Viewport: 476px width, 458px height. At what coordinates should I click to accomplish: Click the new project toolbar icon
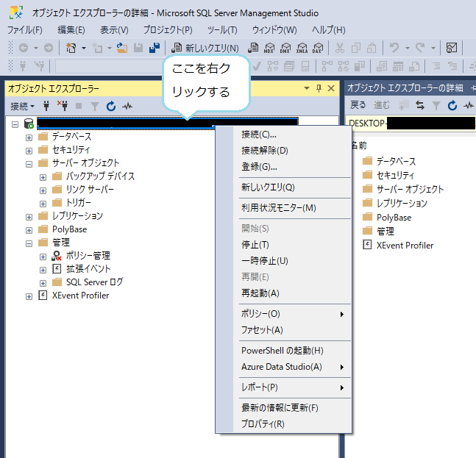[x=71, y=48]
